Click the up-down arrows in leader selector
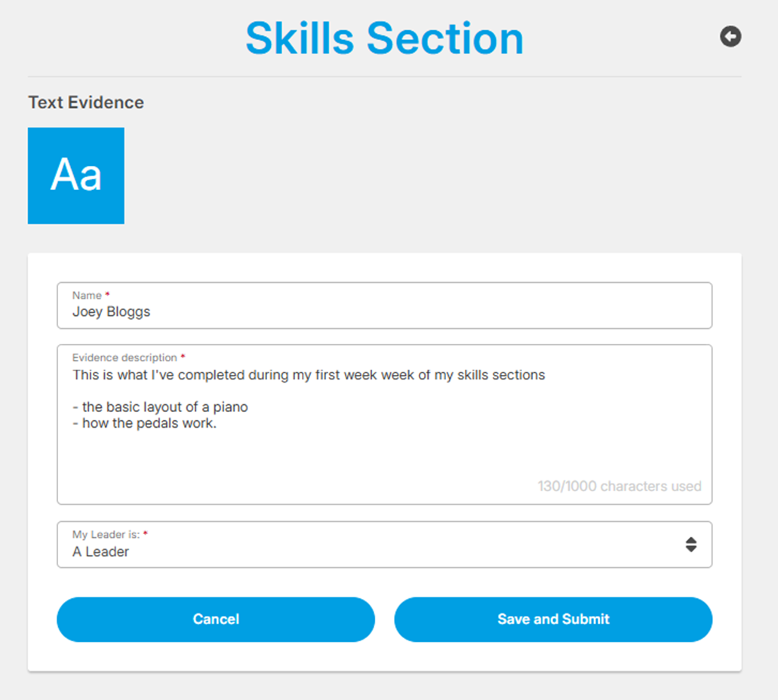 click(692, 544)
